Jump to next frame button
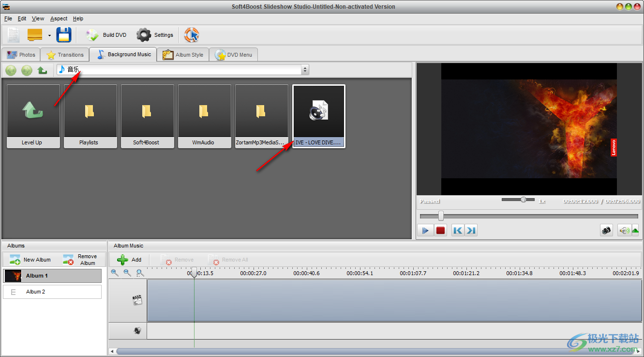 click(471, 230)
